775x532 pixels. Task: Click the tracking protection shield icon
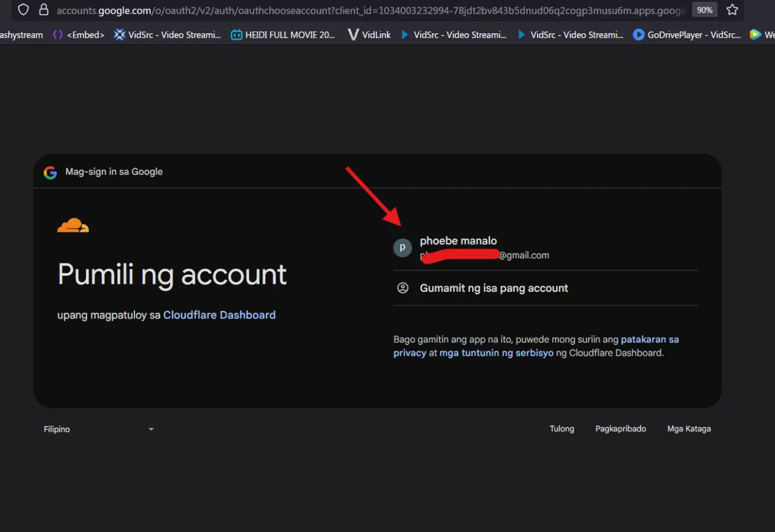(x=23, y=10)
